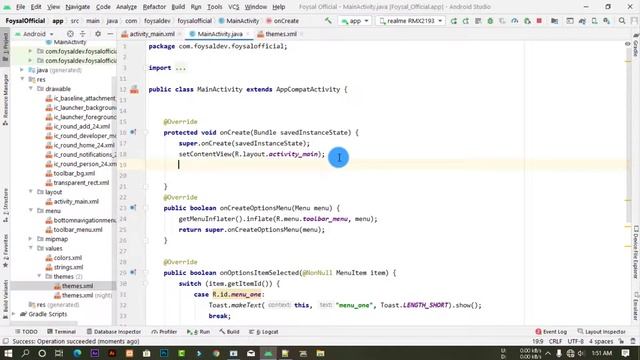Image resolution: width=640 pixels, height=360 pixels.
Task: Click CRLF line separator in status bar
Action: tap(556, 341)
